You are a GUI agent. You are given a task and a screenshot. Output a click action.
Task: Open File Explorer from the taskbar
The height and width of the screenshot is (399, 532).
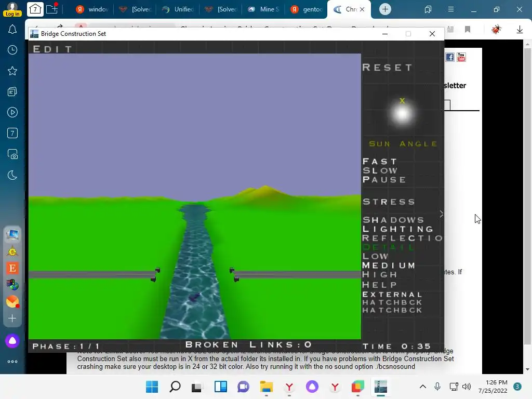pyautogui.click(x=267, y=387)
